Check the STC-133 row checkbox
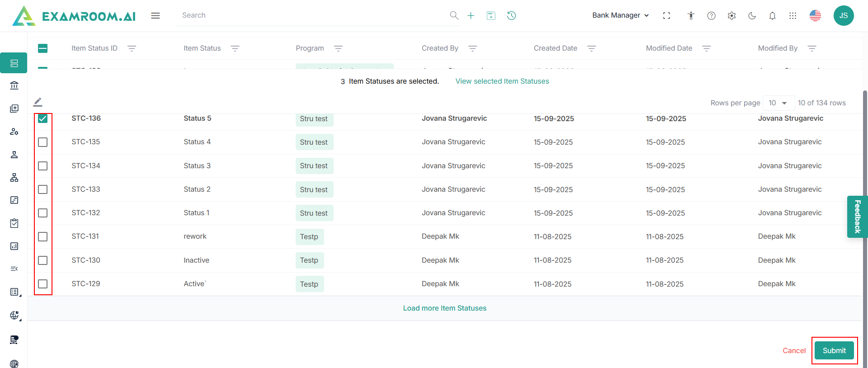Viewport: 868px width, 368px height. pyautogui.click(x=43, y=189)
